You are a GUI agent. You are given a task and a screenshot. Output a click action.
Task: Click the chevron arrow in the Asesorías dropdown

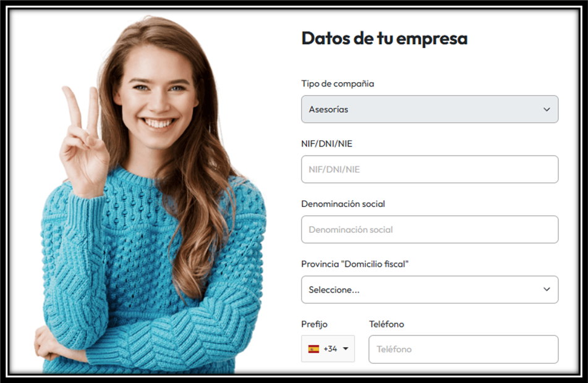[x=547, y=109]
